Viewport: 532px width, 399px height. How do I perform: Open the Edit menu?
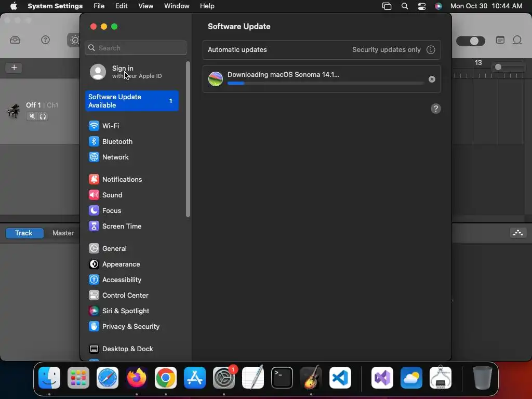(x=121, y=6)
